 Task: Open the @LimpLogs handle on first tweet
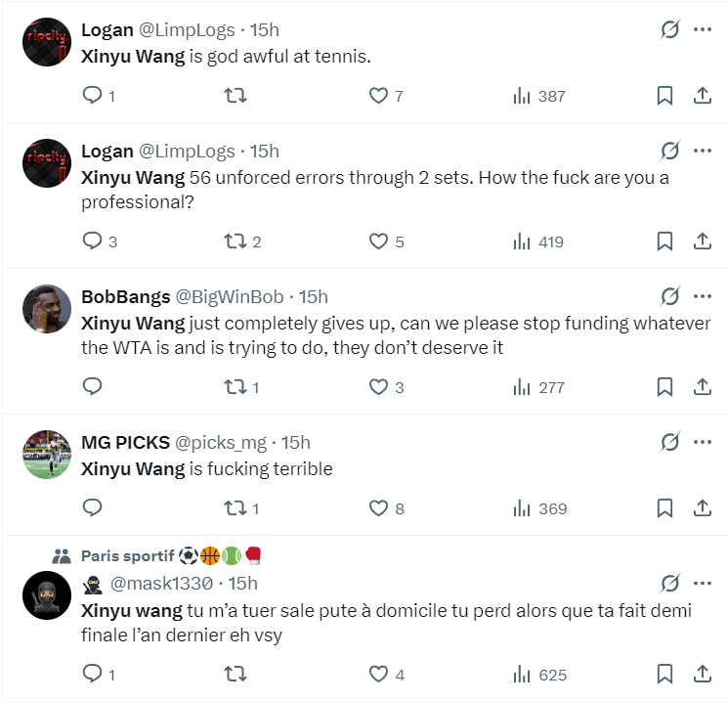point(186,31)
